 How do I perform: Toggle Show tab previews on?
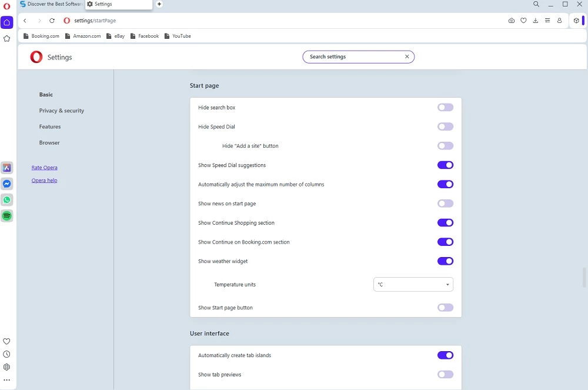[x=445, y=375]
